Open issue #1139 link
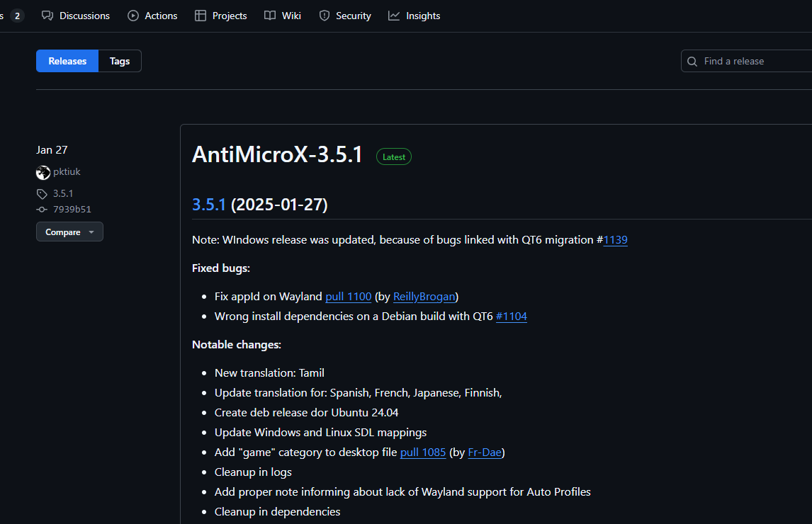This screenshot has height=524, width=812. [615, 240]
